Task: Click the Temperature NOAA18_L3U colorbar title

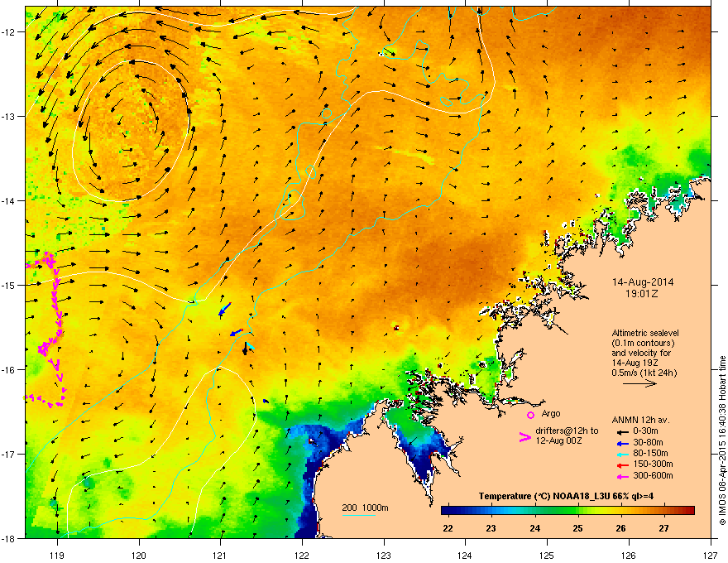Action: (x=566, y=496)
